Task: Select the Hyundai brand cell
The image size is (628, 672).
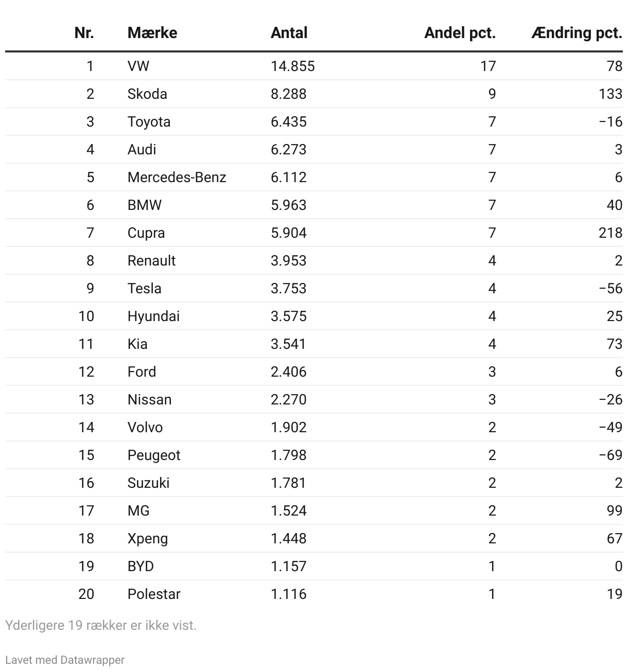Action: pyautogui.click(x=153, y=316)
